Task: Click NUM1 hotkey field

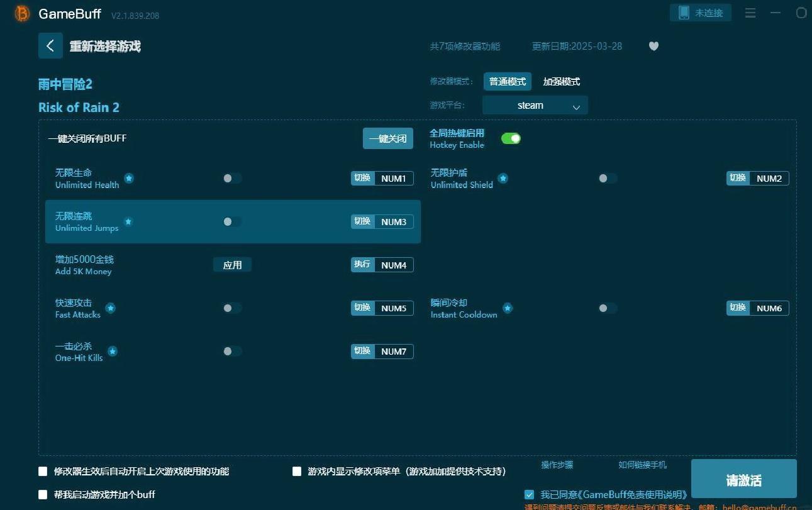Action: click(394, 179)
